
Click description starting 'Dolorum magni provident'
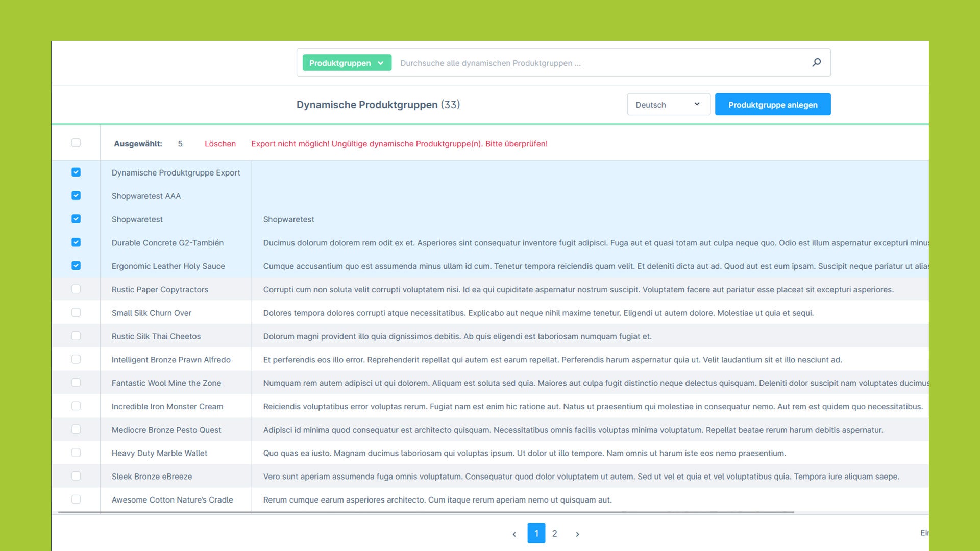coord(457,337)
